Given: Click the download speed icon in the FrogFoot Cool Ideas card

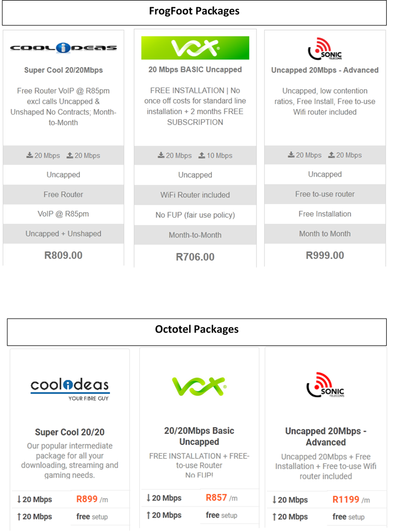Looking at the screenshot, I should point(29,156).
